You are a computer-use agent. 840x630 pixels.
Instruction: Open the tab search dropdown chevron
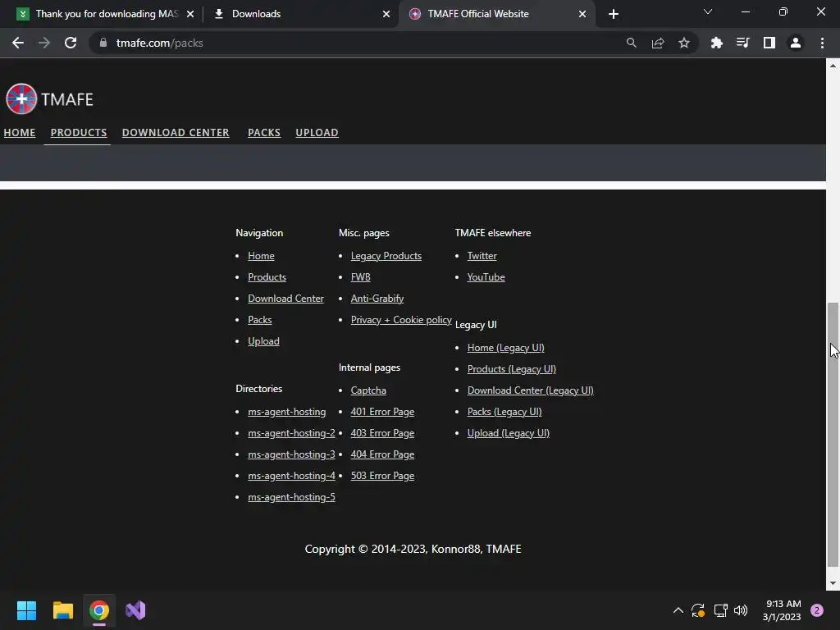coord(708,11)
